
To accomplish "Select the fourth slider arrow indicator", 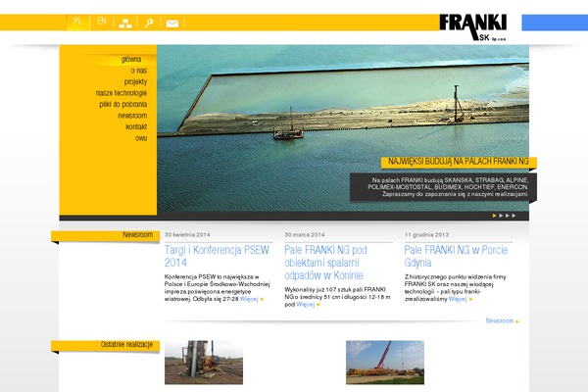I will tap(514, 216).
